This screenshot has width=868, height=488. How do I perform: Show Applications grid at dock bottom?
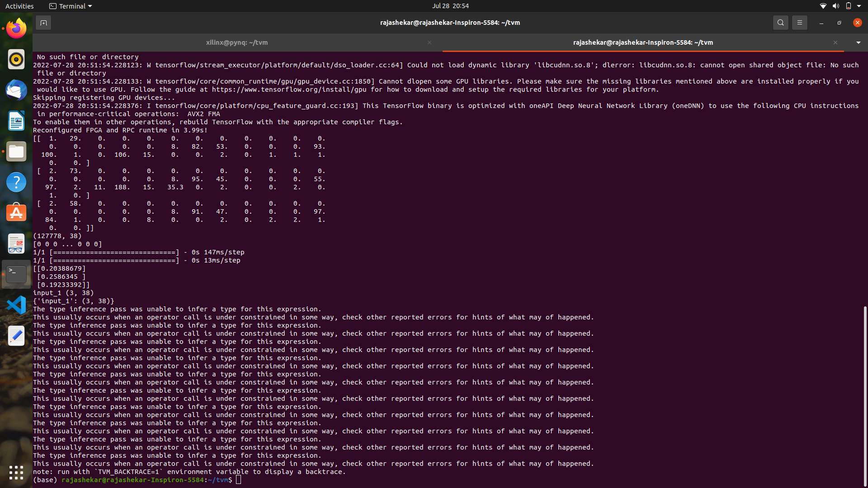pyautogui.click(x=16, y=472)
